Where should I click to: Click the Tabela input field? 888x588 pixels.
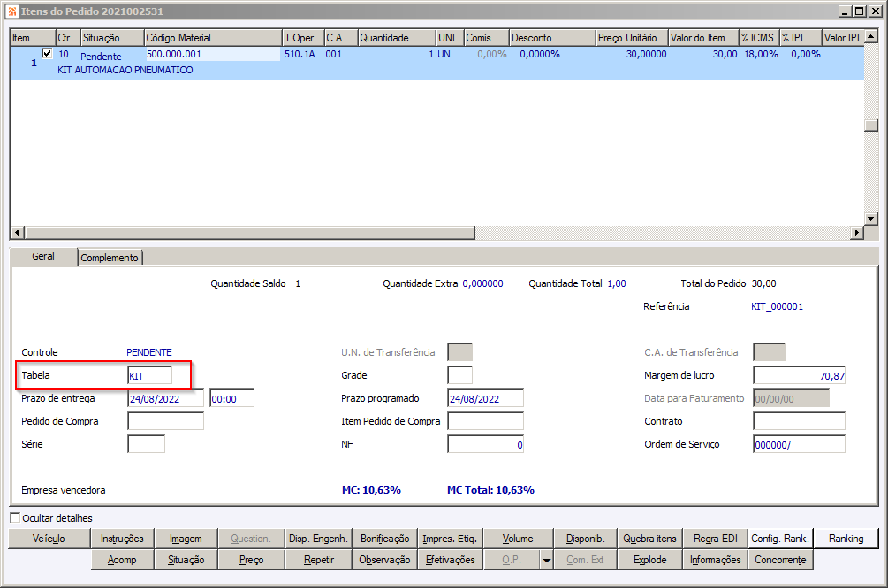pos(149,376)
